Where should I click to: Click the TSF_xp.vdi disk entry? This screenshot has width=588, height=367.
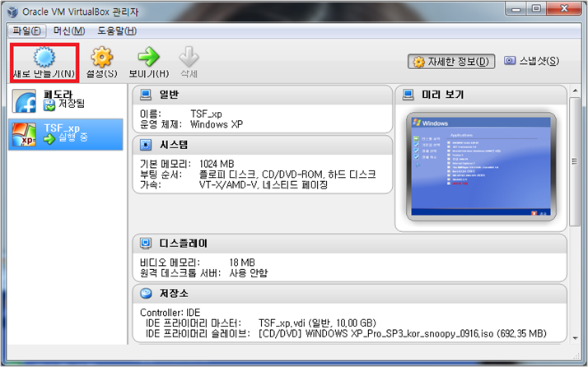click(x=317, y=323)
